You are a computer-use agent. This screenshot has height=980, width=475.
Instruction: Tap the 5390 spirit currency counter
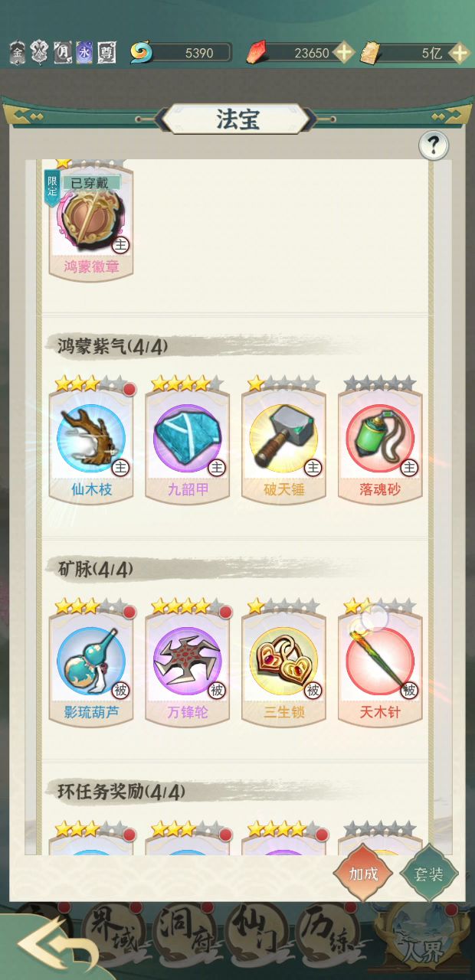[x=181, y=53]
